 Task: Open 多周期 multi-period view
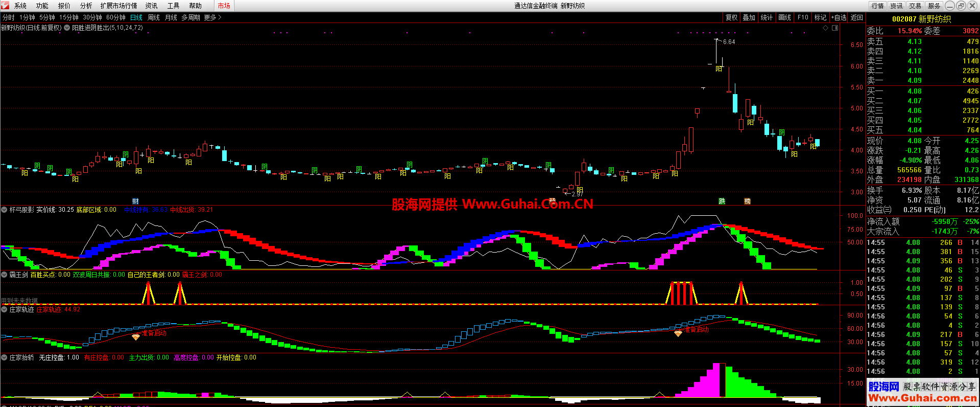pyautogui.click(x=190, y=17)
